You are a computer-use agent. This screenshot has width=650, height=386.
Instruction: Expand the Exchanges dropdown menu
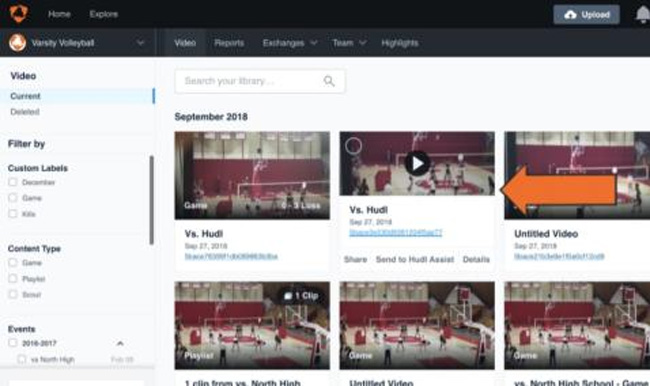pyautogui.click(x=290, y=43)
